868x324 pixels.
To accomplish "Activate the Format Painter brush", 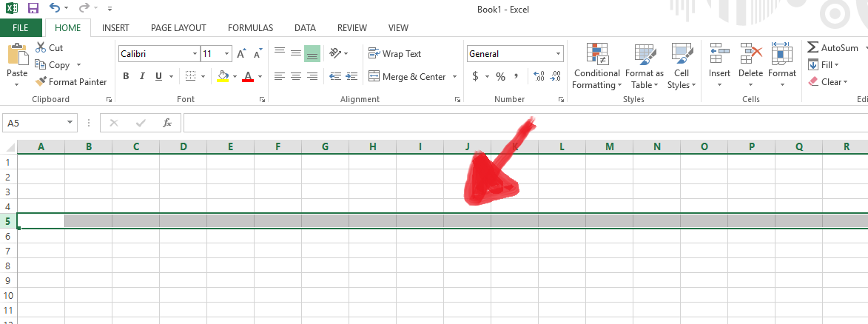I will click(41, 82).
